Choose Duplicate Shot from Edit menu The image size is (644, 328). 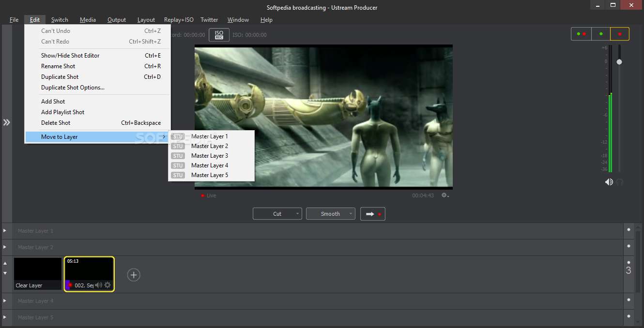(x=97, y=77)
